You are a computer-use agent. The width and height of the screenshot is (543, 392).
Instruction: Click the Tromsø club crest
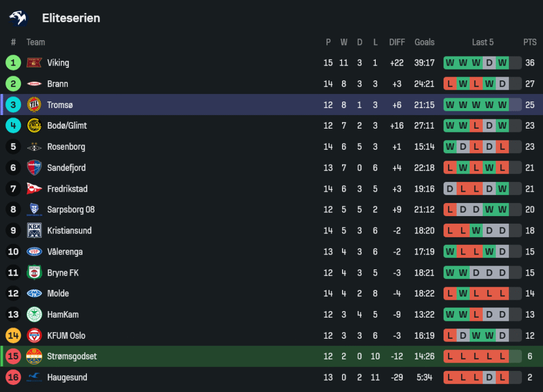[x=34, y=105]
